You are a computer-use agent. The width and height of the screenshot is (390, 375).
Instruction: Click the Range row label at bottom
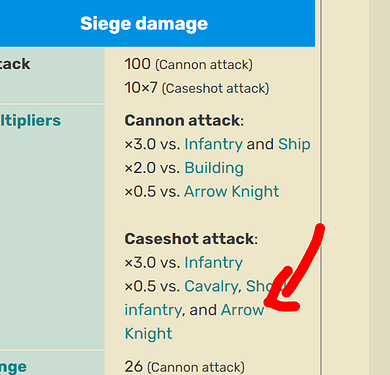pos(13,367)
